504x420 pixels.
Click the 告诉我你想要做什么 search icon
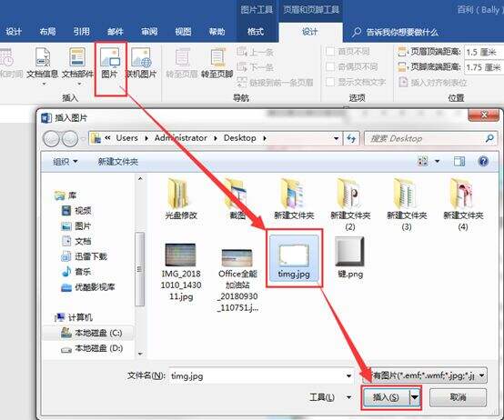[356, 32]
